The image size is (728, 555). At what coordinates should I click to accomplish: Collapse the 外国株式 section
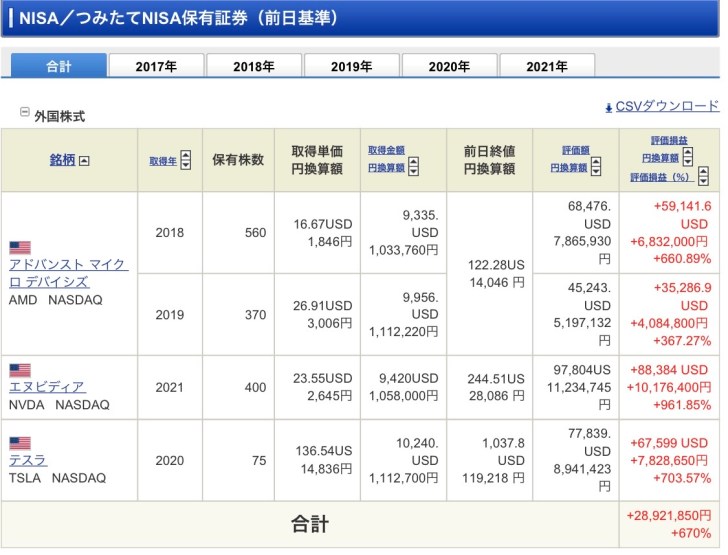25,113
